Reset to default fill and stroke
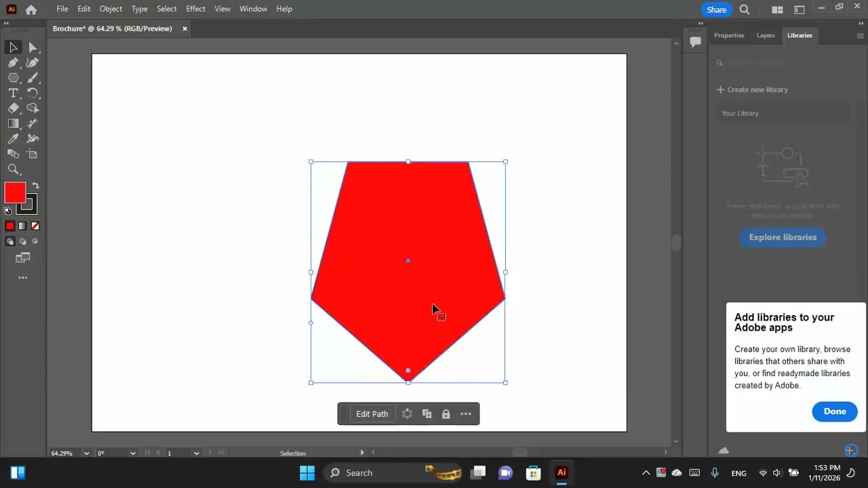Screen dimensions: 868x488 pos(7,211)
